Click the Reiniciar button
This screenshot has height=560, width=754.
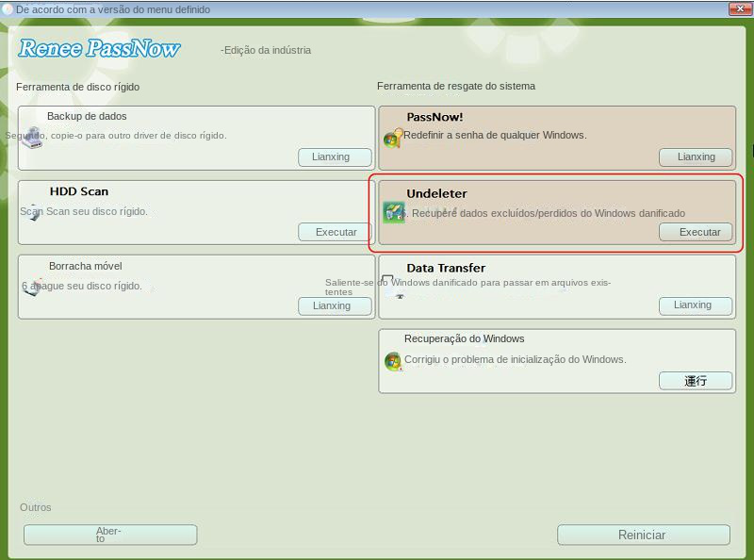pyautogui.click(x=644, y=535)
